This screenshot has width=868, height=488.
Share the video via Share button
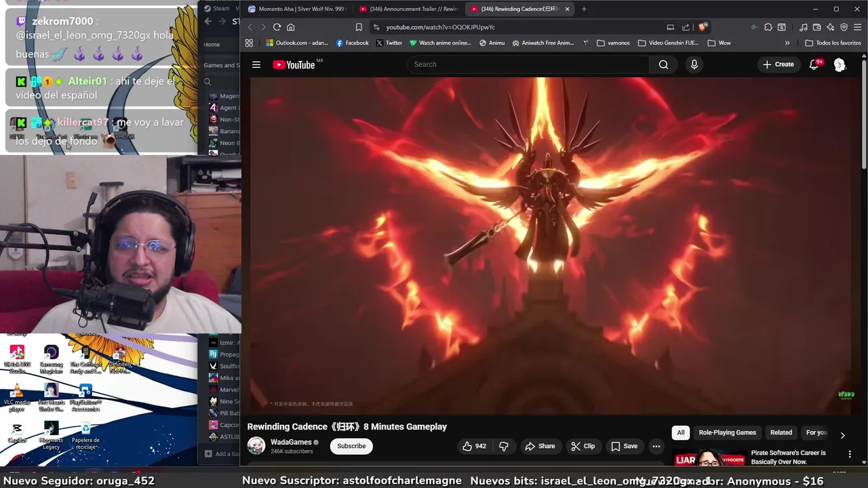pos(540,446)
